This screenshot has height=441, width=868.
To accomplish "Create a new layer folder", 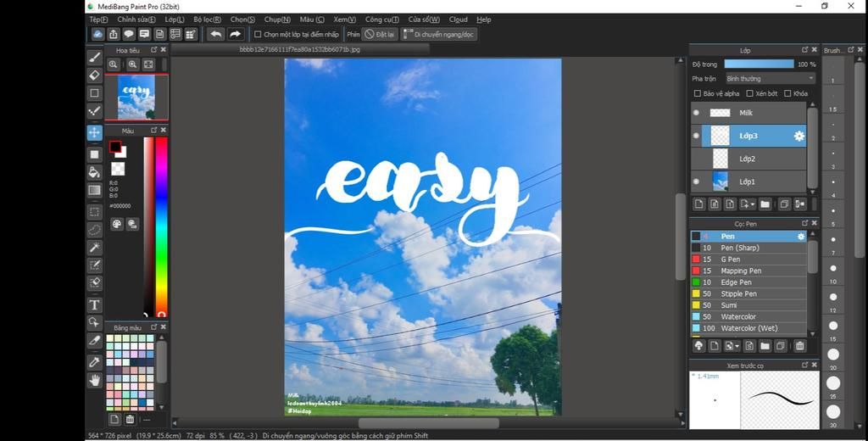I will click(x=765, y=204).
